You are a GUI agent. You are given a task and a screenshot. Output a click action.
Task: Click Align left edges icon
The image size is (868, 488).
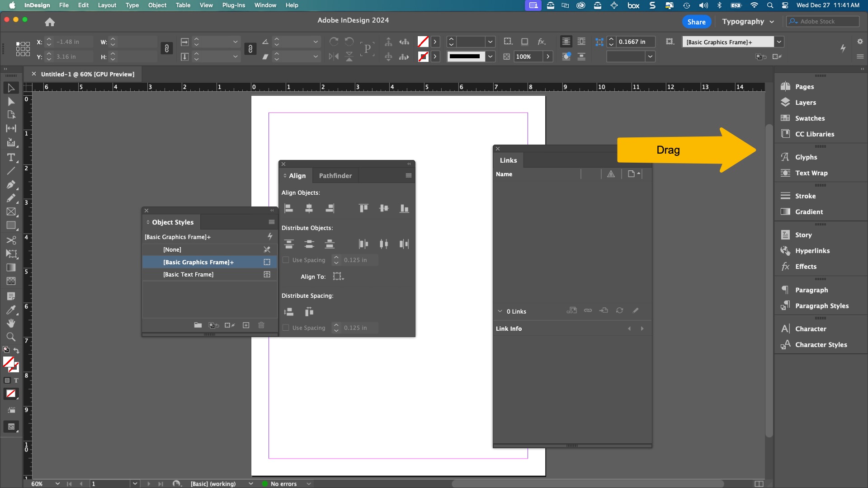point(288,208)
